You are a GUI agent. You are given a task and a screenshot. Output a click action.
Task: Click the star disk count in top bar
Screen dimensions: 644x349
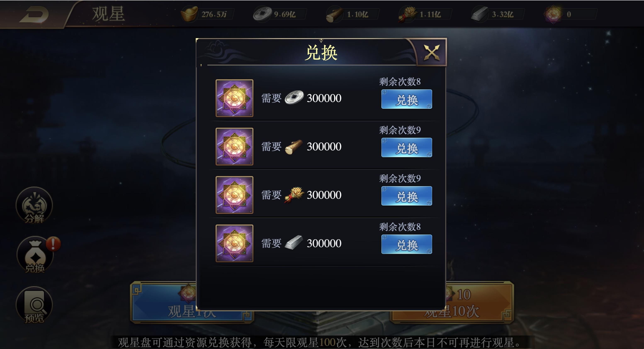tap(569, 15)
